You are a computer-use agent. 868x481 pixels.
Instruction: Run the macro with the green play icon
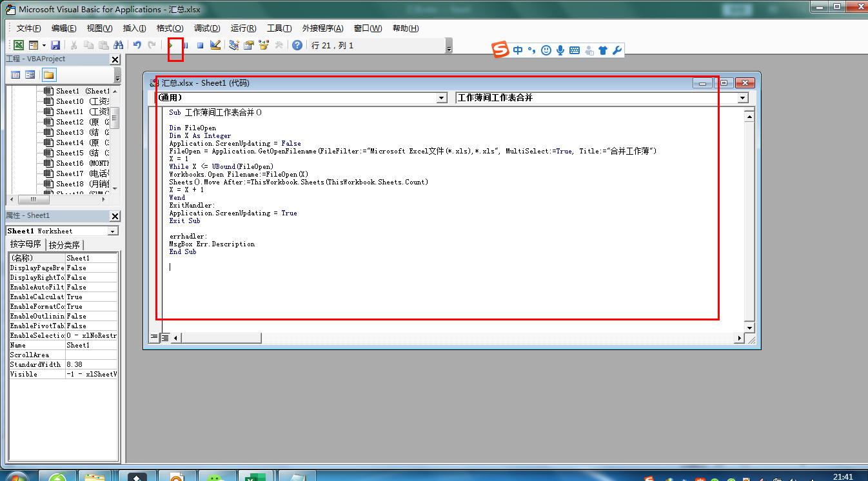[171, 45]
